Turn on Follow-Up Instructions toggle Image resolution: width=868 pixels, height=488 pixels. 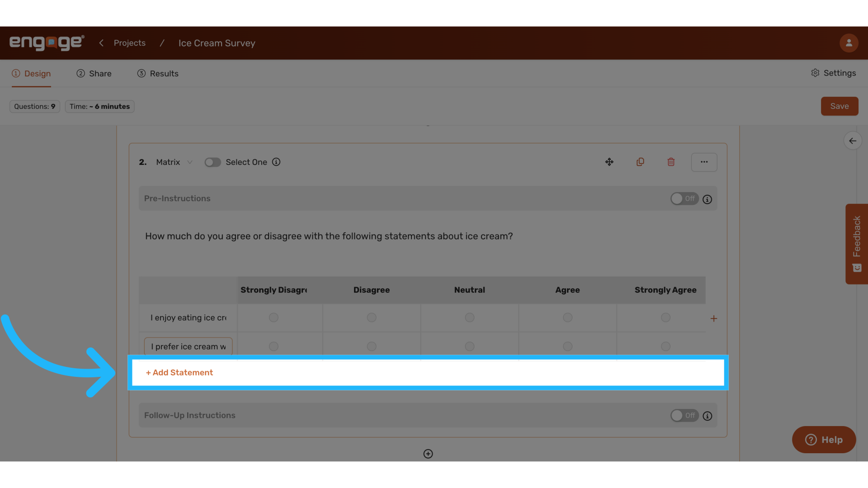click(x=684, y=416)
